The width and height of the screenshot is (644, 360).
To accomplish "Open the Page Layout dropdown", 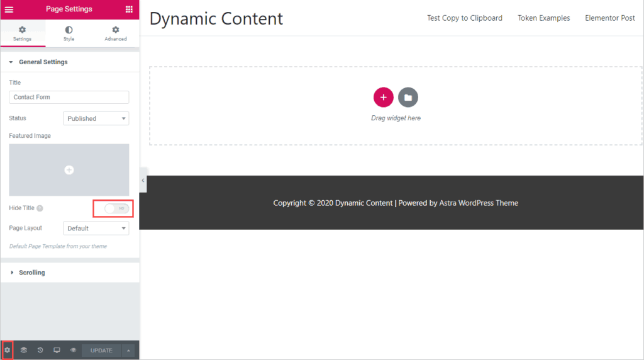I will click(96, 228).
